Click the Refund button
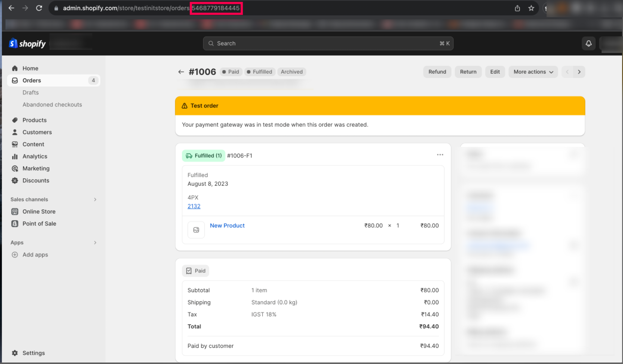The width and height of the screenshot is (623, 364). [437, 72]
